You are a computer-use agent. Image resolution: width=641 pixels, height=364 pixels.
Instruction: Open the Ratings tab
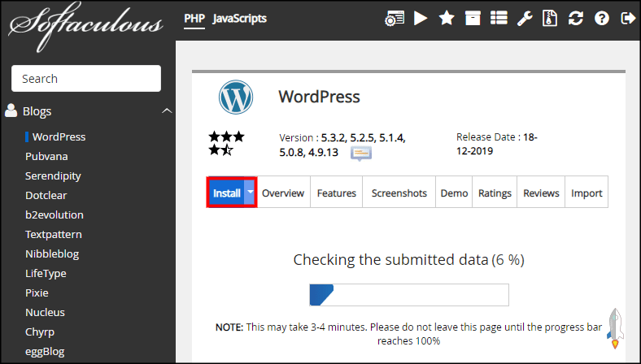tap(495, 193)
